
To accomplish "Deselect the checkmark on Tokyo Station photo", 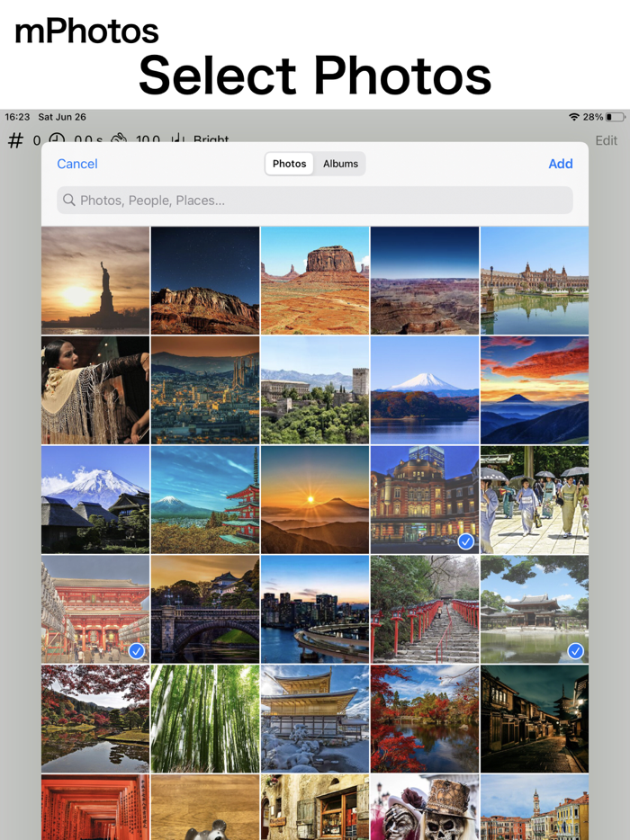I will tap(466, 541).
